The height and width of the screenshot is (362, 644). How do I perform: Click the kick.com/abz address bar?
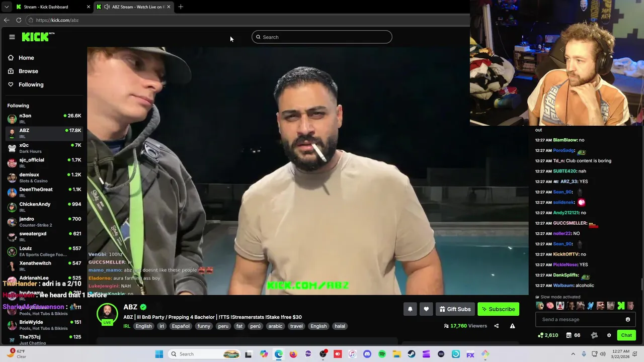coord(247,20)
